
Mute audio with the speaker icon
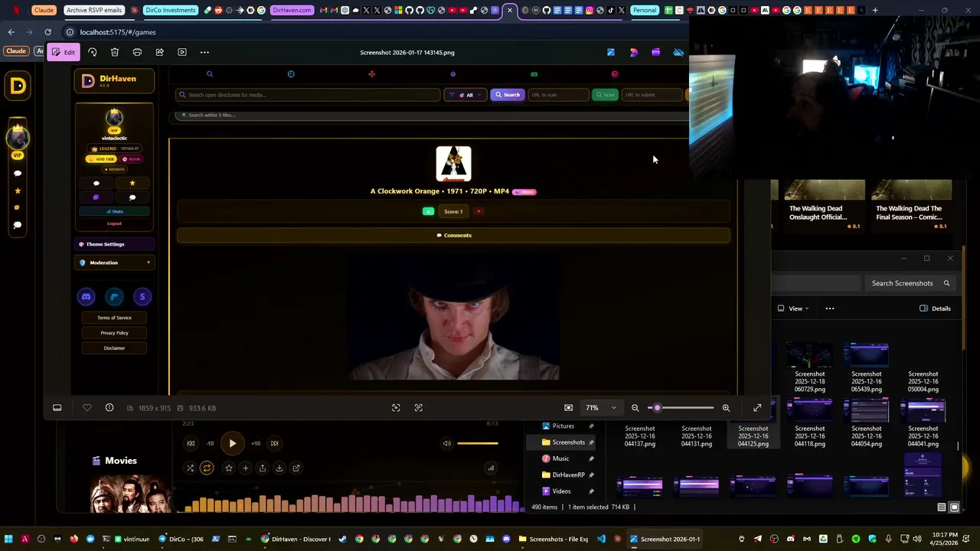[x=447, y=443]
